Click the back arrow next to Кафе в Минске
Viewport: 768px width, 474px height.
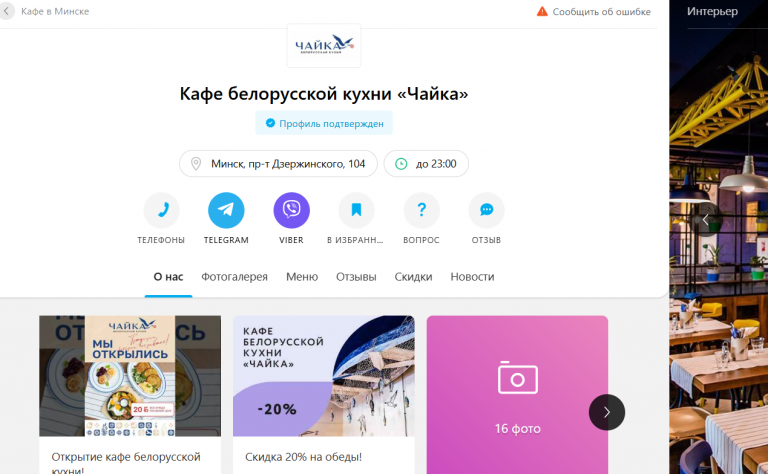tap(6, 11)
